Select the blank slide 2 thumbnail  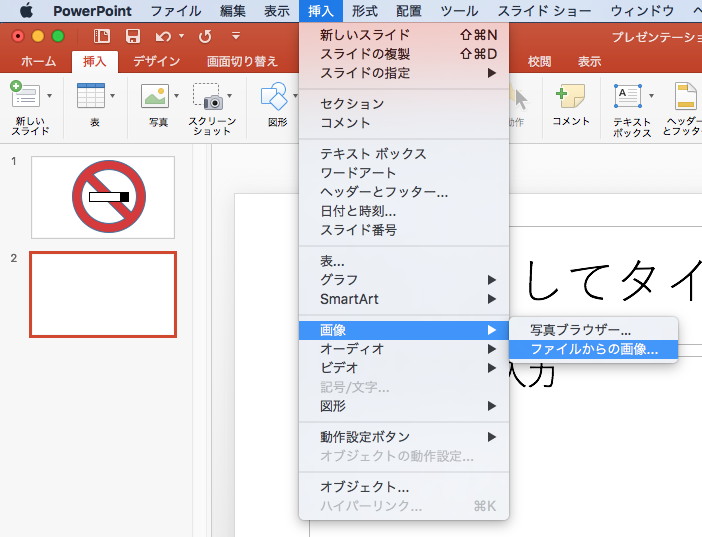click(x=103, y=294)
